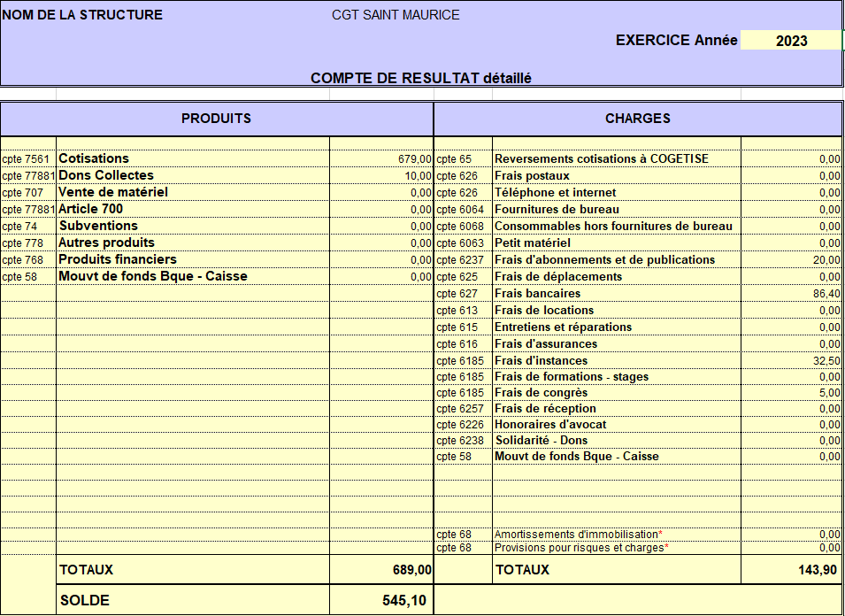Screen dimensions: 845x616
Task: Click the cpte 7561 account code cell
Action: (27, 159)
